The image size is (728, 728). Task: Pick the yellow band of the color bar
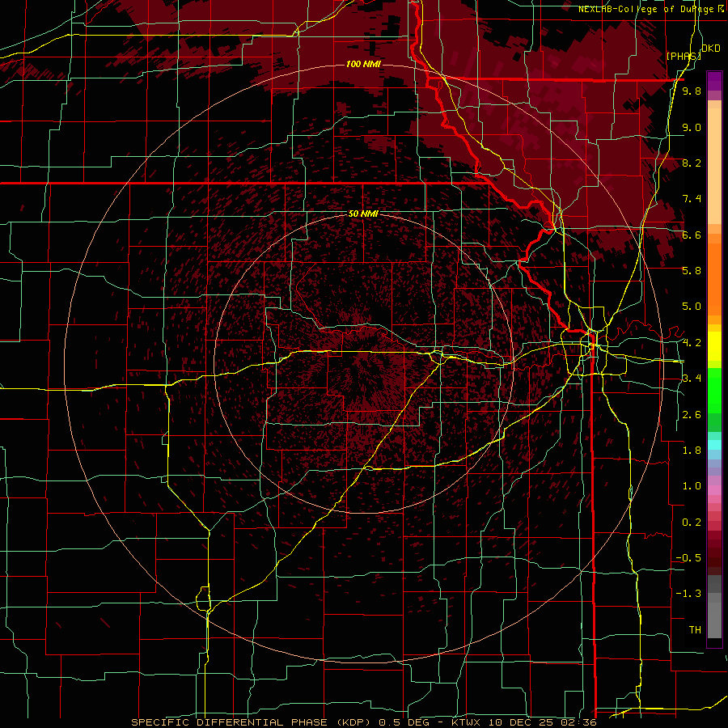714,346
